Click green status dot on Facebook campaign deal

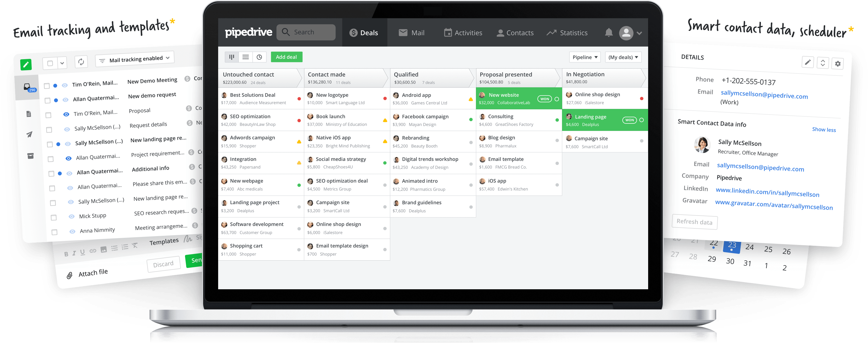471,120
